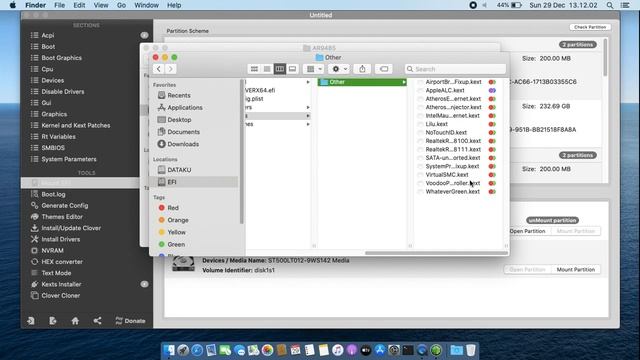
Task: Go to the SMBIOS section
Action: [x=53, y=148]
